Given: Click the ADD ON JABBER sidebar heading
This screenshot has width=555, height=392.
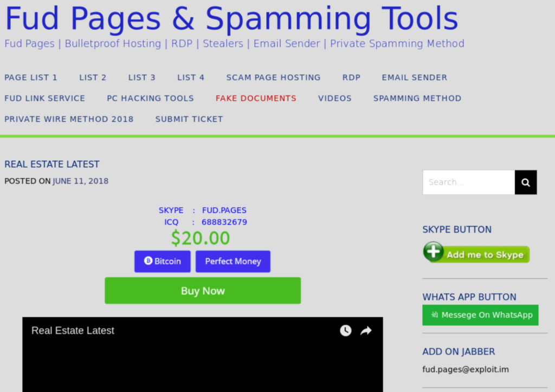Looking at the screenshot, I should [x=459, y=352].
